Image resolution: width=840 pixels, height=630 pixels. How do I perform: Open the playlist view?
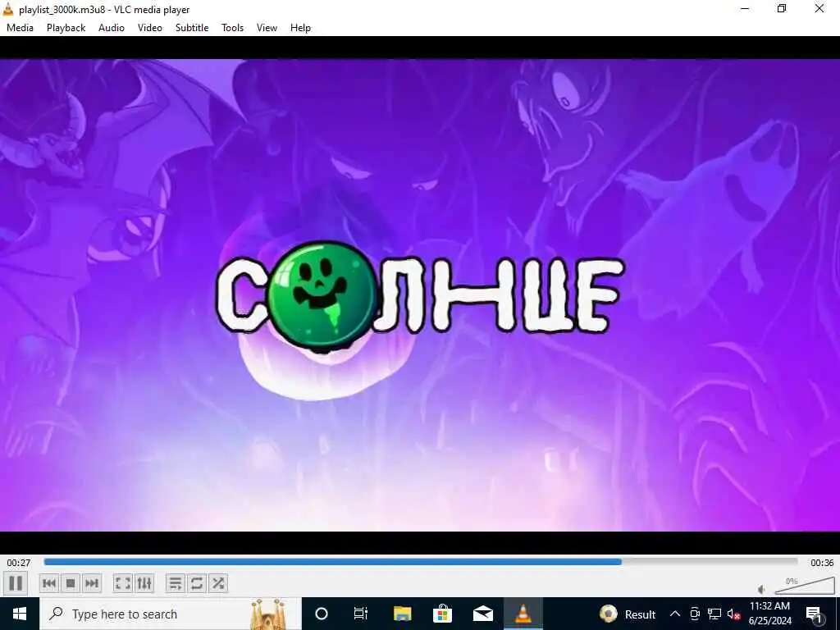pyautogui.click(x=176, y=583)
